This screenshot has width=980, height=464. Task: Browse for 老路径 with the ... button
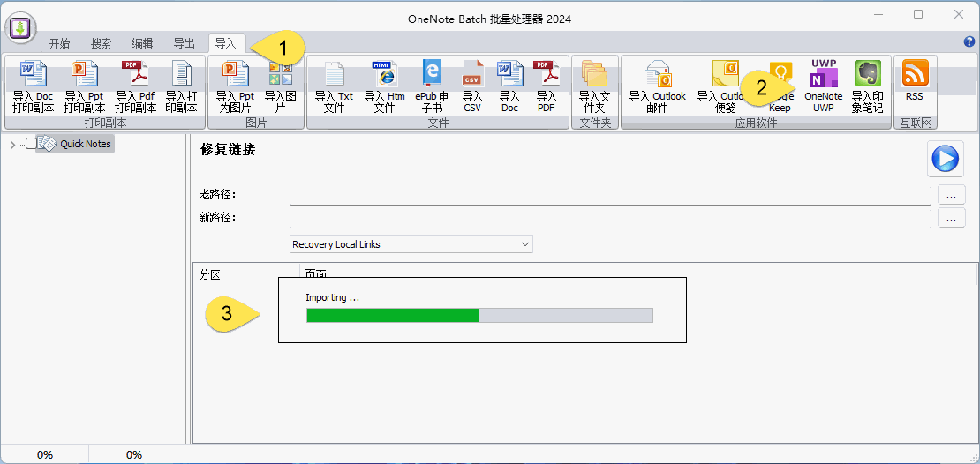(x=951, y=194)
